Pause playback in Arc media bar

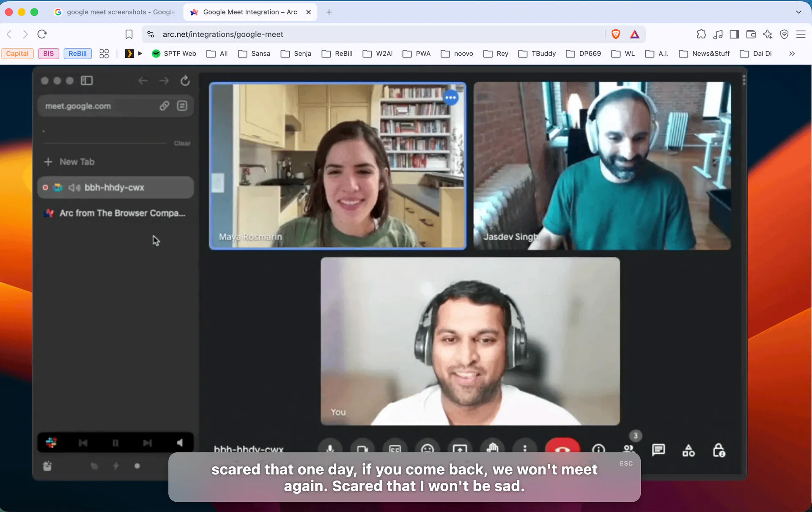(x=115, y=443)
